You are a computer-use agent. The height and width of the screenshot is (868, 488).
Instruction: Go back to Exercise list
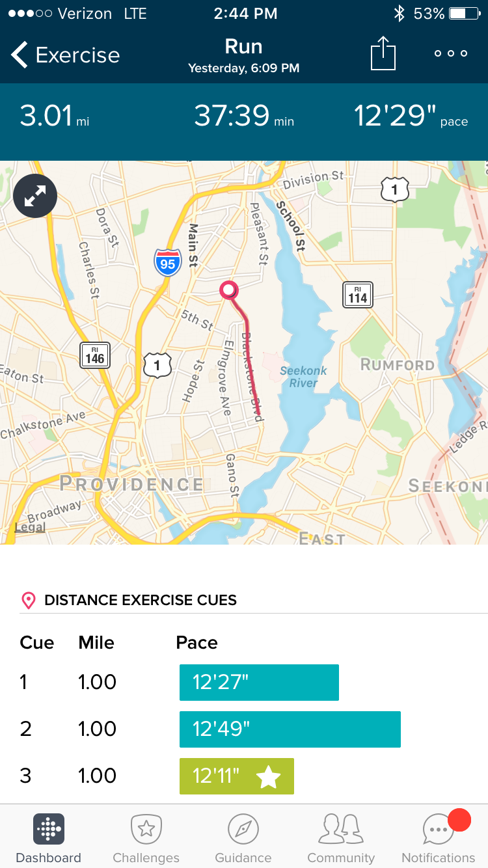pos(65,55)
